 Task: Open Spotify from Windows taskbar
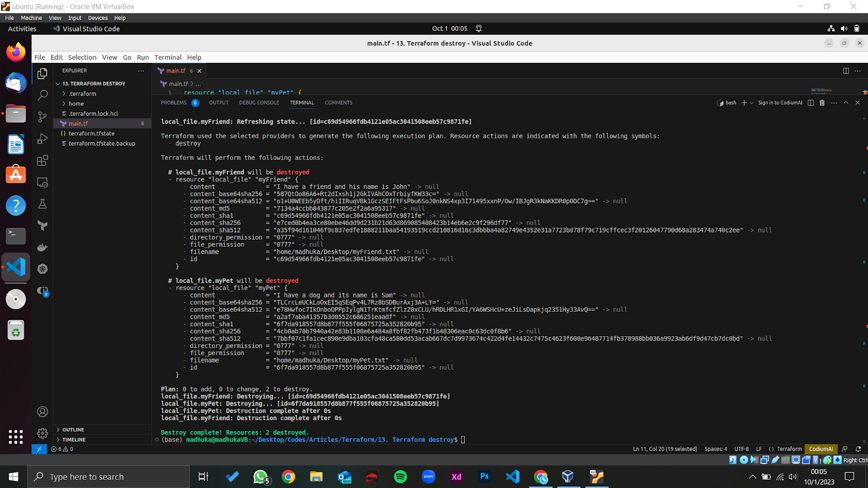coord(400,477)
